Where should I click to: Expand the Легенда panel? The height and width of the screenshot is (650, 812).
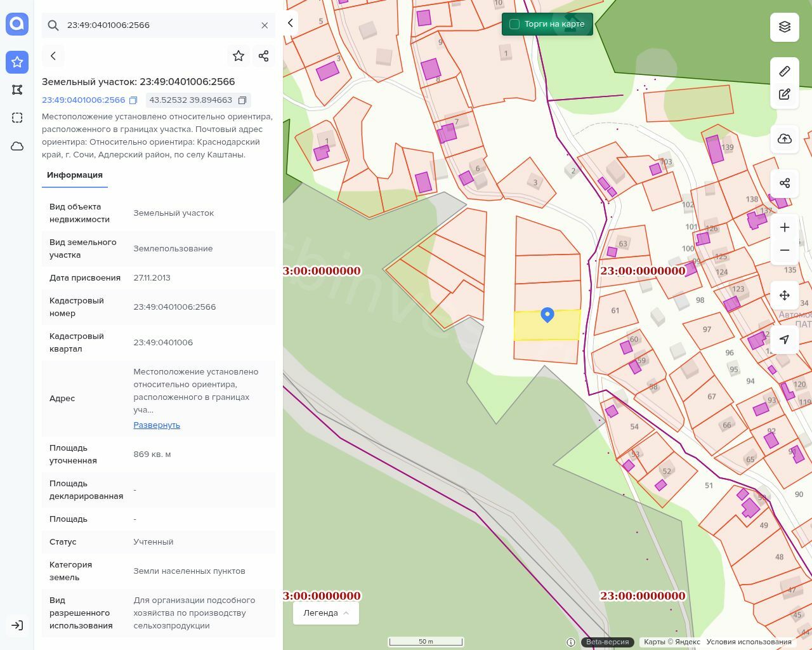(326, 613)
